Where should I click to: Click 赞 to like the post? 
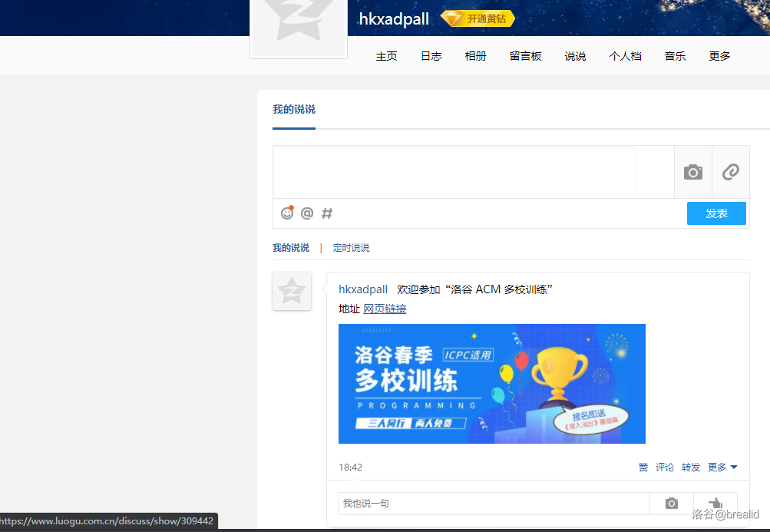coord(643,467)
